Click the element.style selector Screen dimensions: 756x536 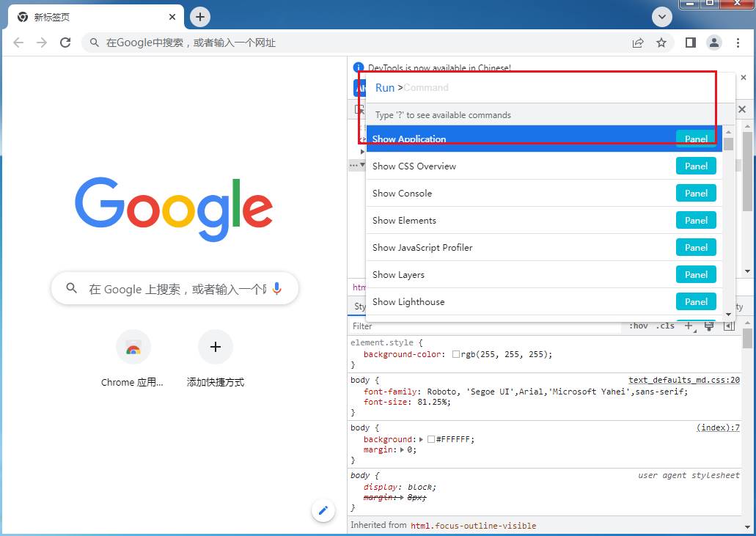click(382, 342)
